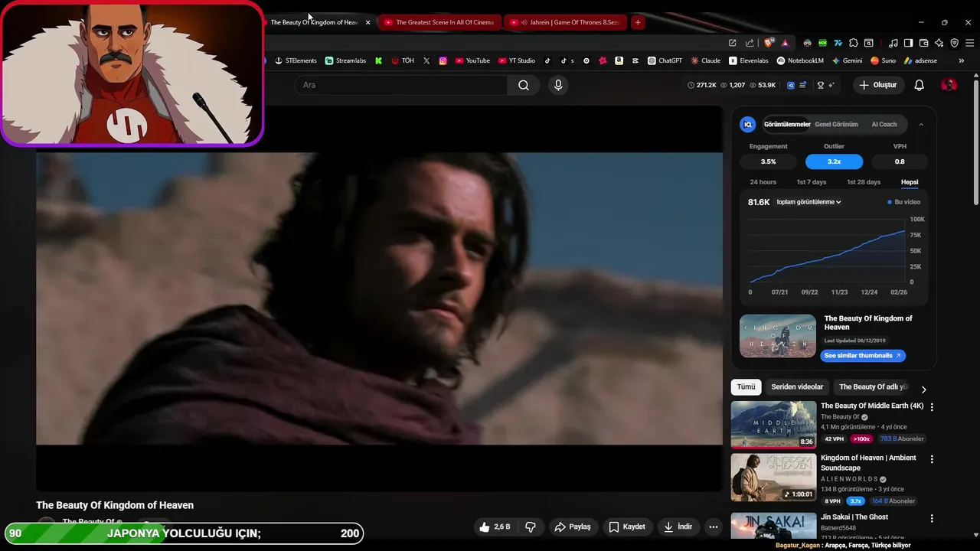Screen dimensions: 980x551
Task: Open the browser hamburger menu icon
Action: [969, 43]
